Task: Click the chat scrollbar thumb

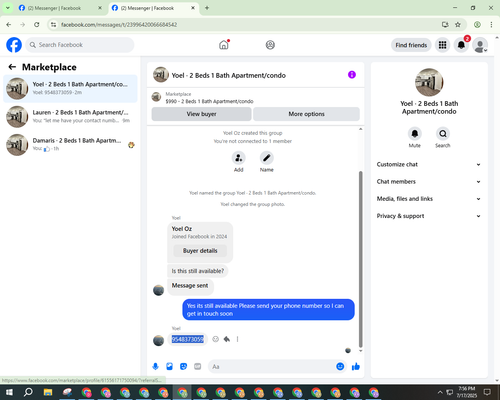Action: 360,259
